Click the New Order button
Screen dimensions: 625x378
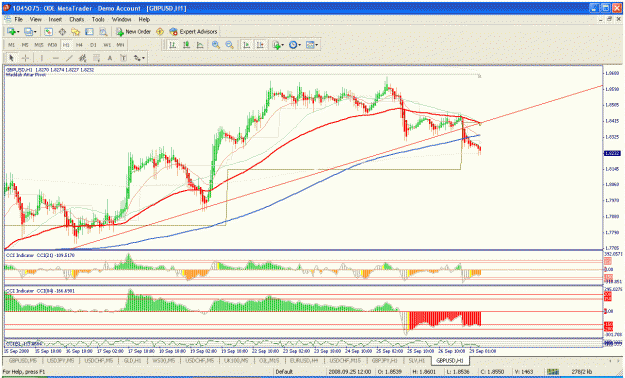click(x=133, y=32)
